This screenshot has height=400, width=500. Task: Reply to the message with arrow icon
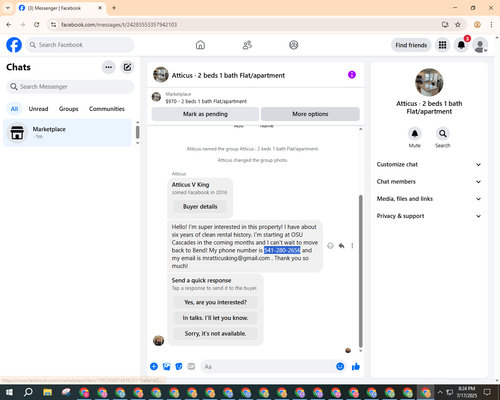[x=341, y=246]
